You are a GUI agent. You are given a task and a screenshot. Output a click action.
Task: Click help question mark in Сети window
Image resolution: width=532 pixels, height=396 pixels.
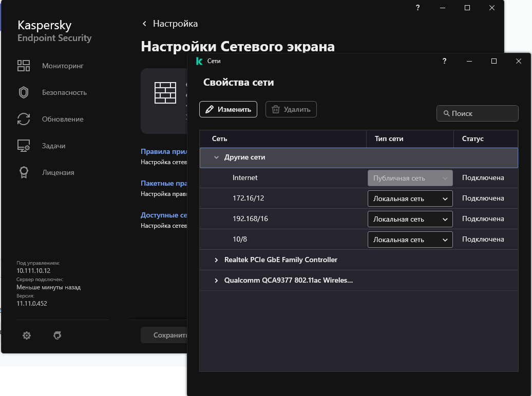tap(445, 61)
